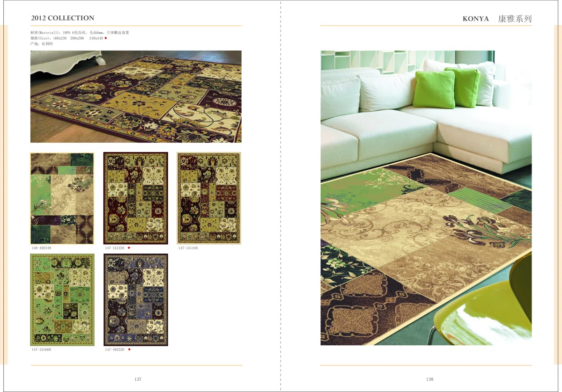The height and width of the screenshot is (392, 562).
Task: Click the product code "146-492449"
Action: click(41, 248)
